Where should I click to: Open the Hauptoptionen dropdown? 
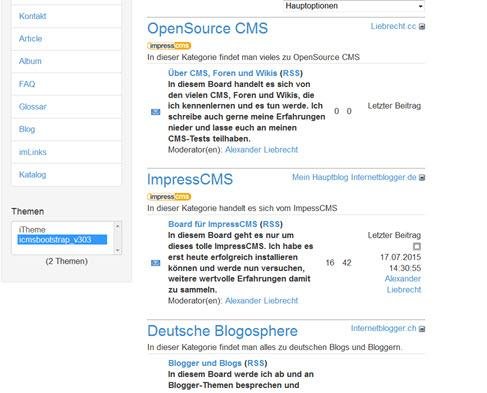pos(354,6)
